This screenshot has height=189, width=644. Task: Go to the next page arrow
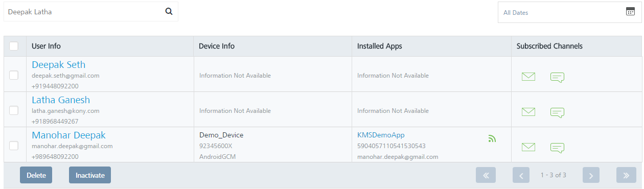(591, 175)
